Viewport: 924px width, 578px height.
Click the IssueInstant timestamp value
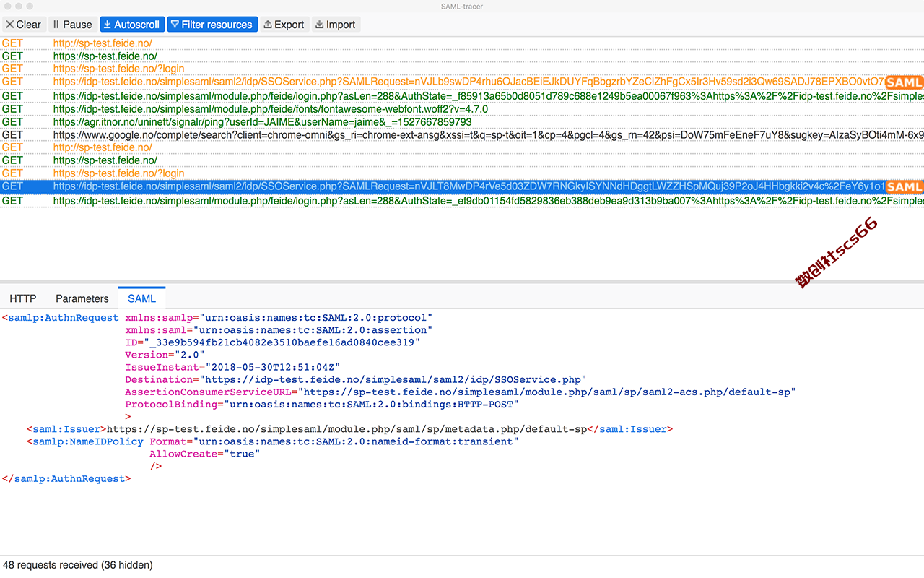click(x=274, y=367)
